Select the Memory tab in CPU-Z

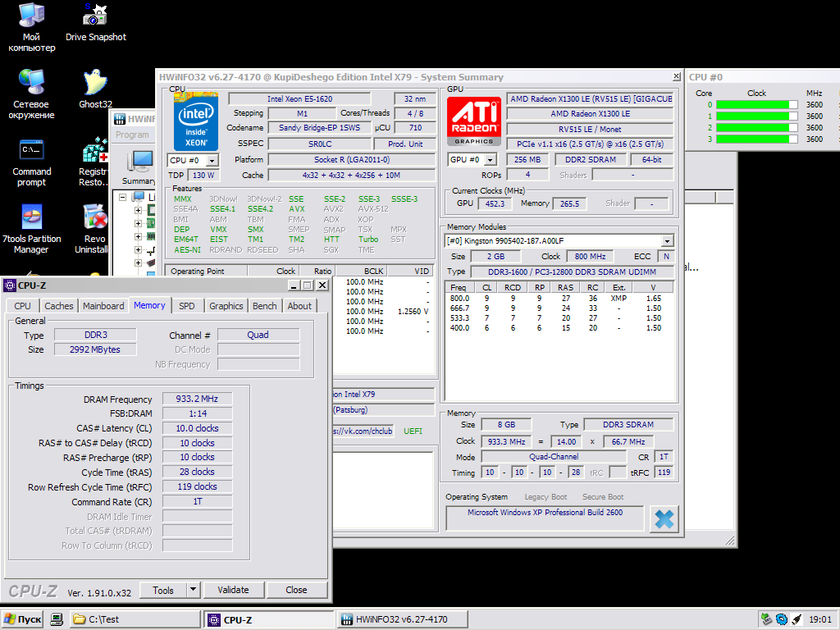tap(149, 305)
